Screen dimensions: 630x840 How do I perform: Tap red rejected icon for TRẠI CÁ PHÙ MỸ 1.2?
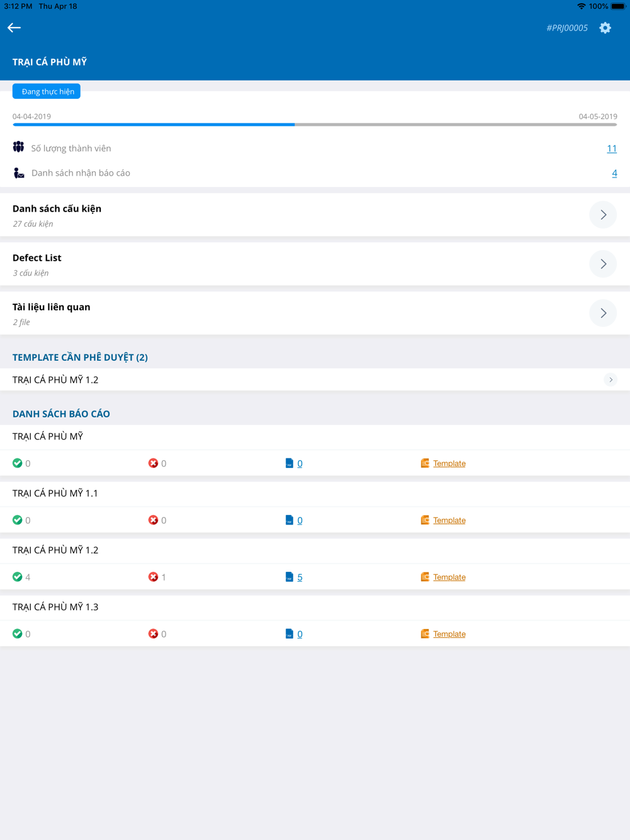153,577
